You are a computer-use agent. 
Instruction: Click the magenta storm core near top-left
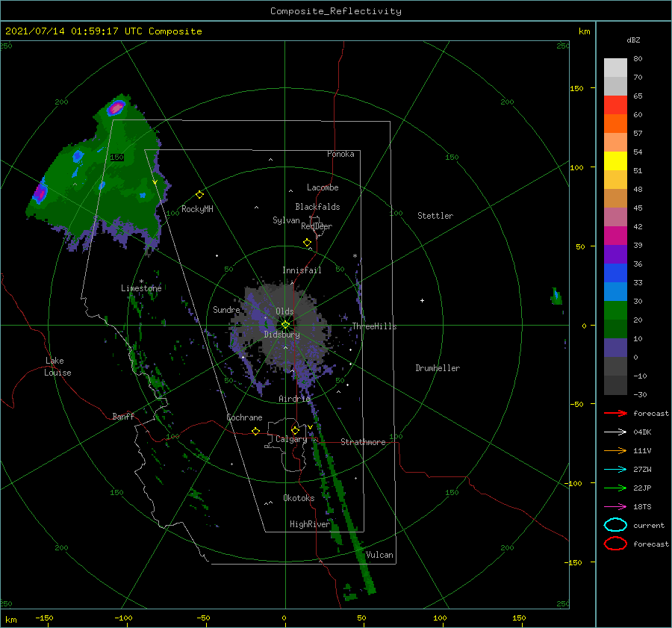pos(116,108)
